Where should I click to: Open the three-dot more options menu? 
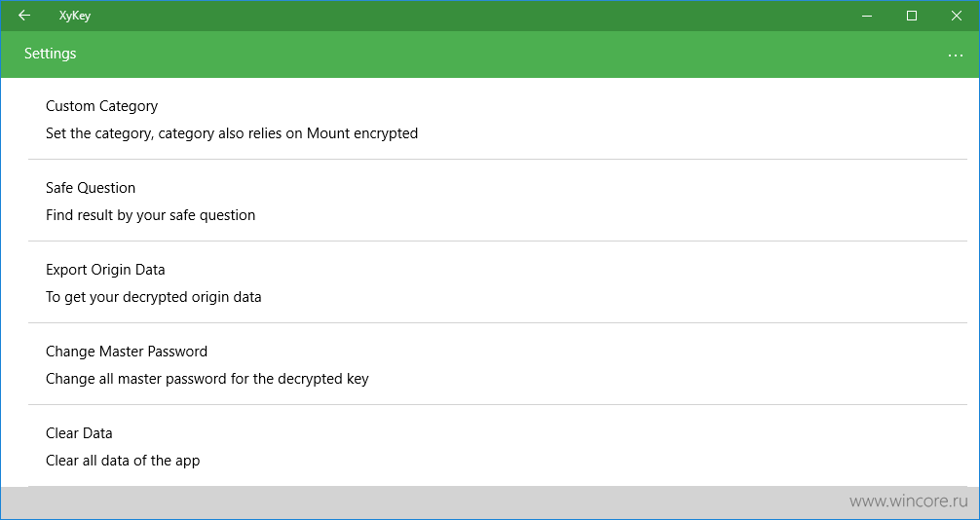click(955, 55)
